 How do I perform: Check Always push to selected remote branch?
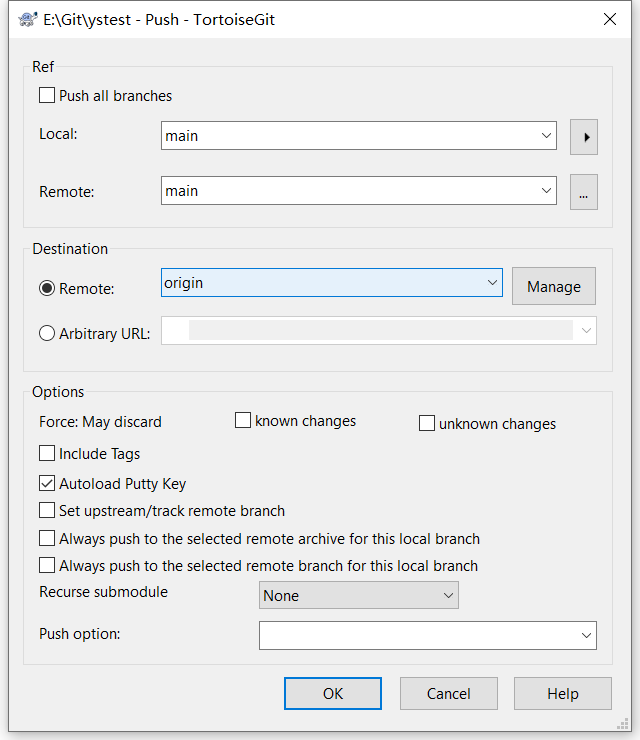(x=47, y=565)
